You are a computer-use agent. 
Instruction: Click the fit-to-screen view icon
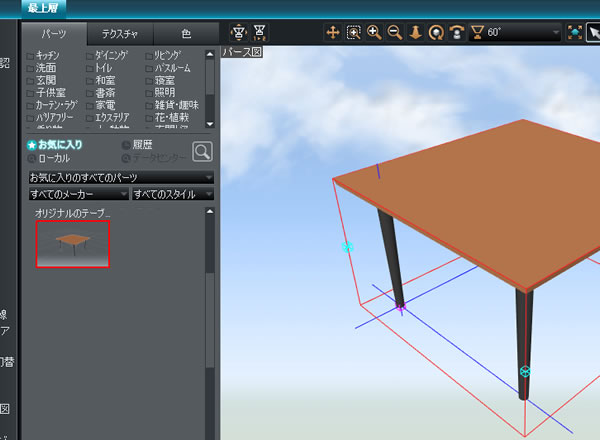[x=575, y=32]
